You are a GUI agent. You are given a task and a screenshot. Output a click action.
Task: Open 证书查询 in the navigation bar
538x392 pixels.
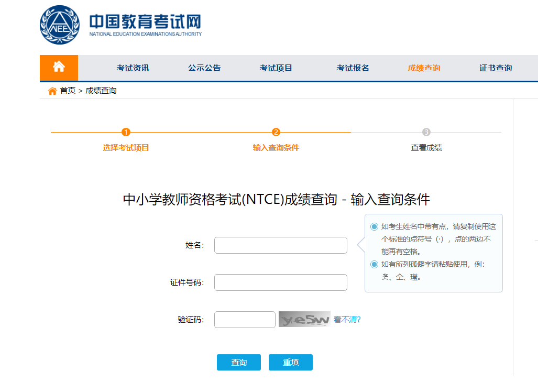click(x=496, y=68)
